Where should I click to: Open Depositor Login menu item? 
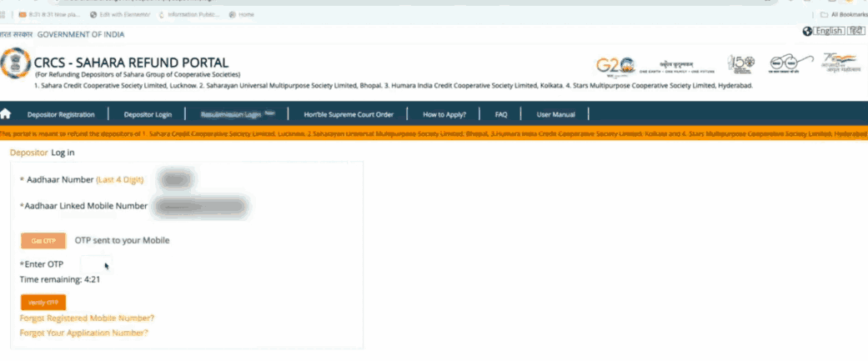(148, 114)
